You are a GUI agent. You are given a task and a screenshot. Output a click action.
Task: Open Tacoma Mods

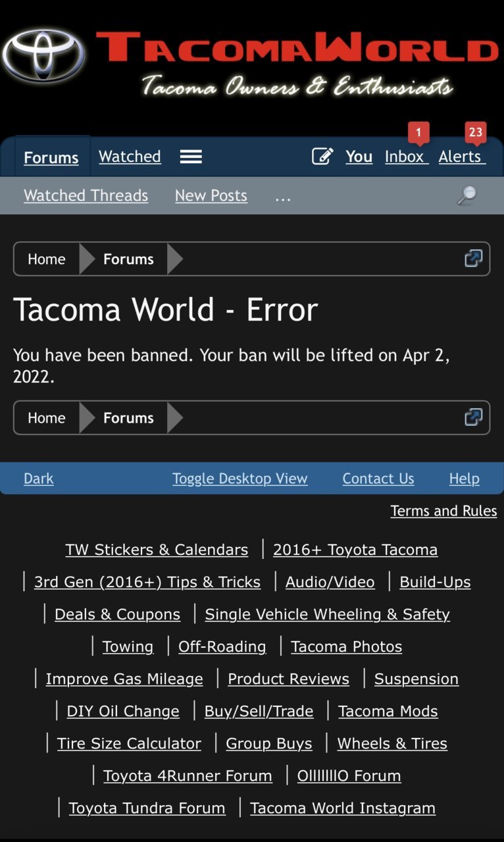(x=388, y=711)
